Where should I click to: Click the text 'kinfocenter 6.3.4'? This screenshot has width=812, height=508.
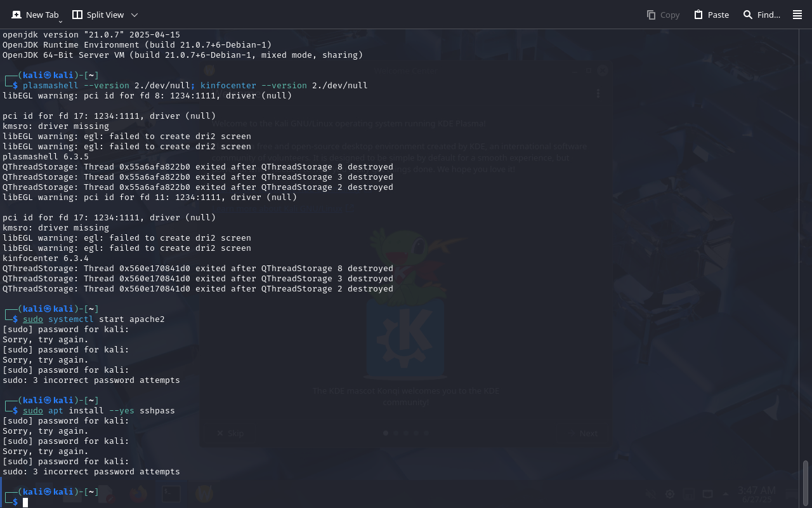point(46,258)
